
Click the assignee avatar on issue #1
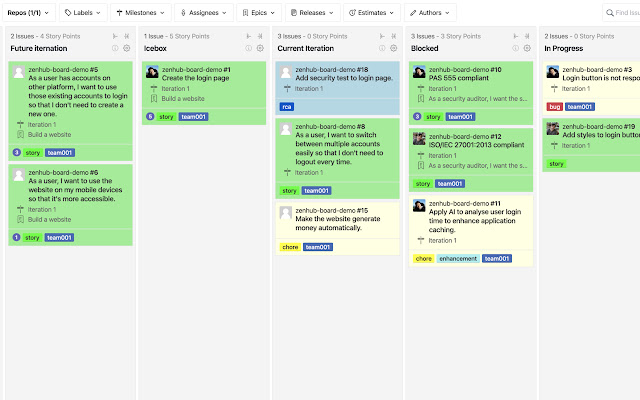[152, 72]
